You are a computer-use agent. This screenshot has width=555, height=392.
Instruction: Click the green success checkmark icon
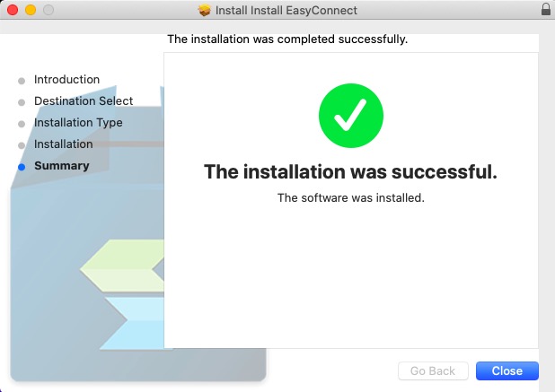(x=351, y=116)
